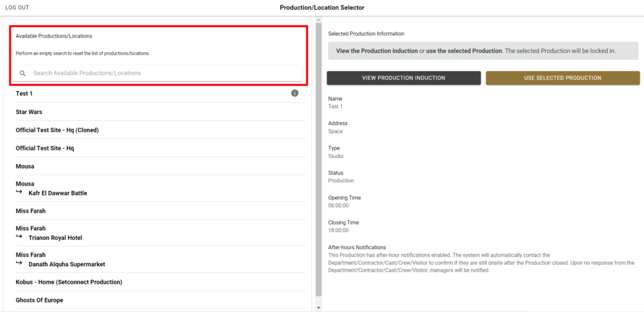The image size is (644, 312).
Task: Click the arrow icon beside Kafr El Dawwar Battle
Action: (x=19, y=192)
